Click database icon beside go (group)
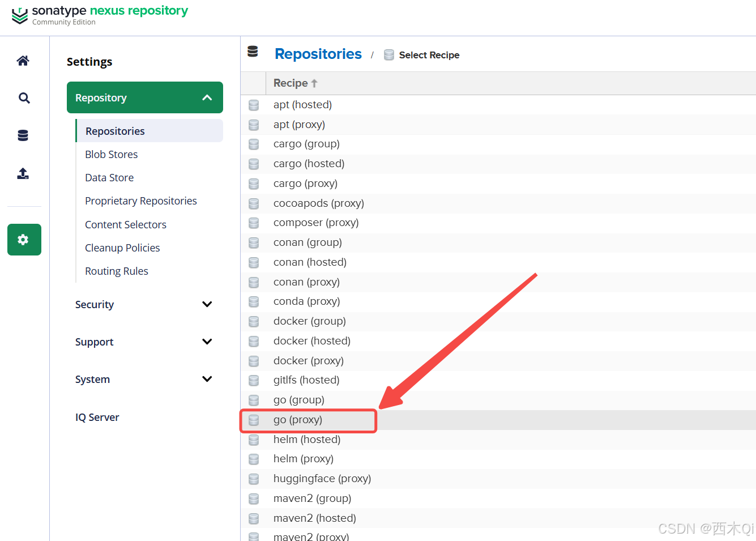The height and width of the screenshot is (541, 756). 254,400
